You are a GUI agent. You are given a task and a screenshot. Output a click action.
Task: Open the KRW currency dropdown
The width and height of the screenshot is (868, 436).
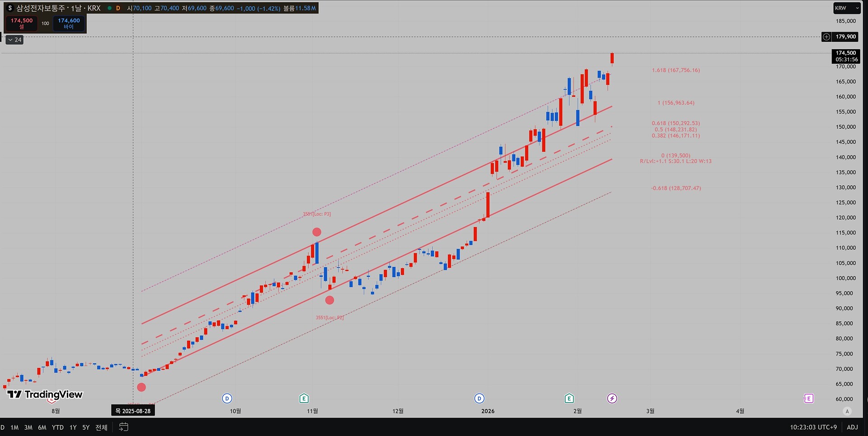pos(847,8)
